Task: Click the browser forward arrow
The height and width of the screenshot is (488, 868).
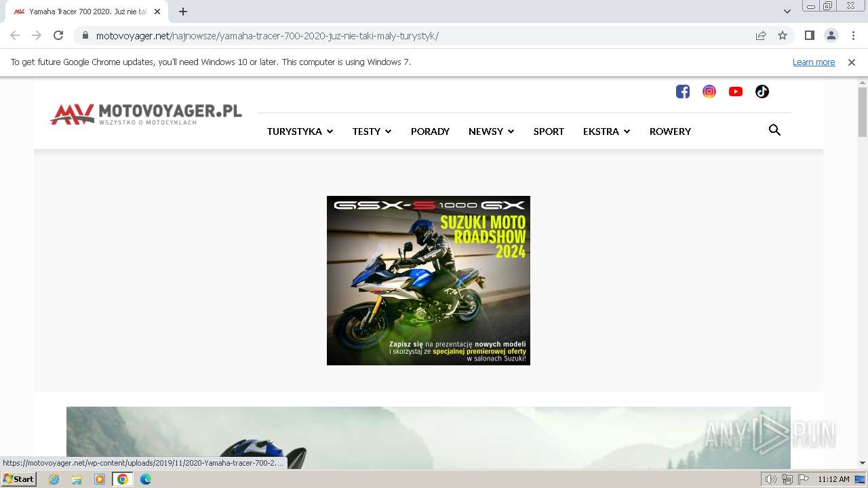Action: [x=37, y=35]
